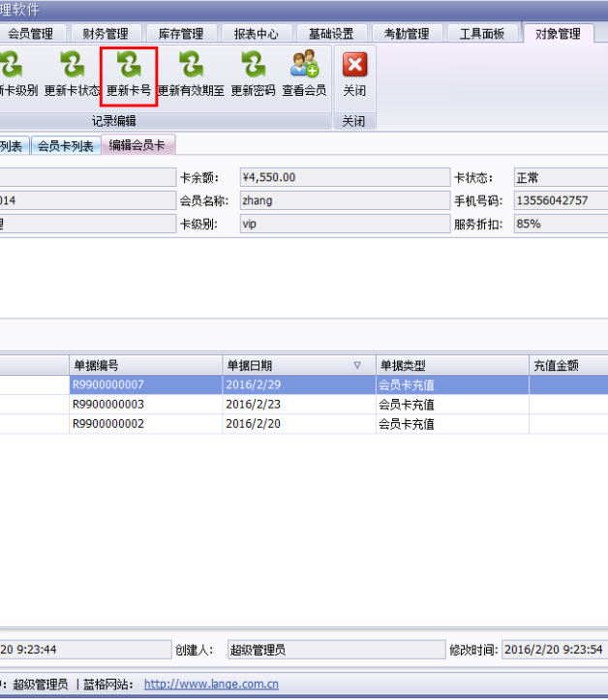Viewport: 608px width, 700px height.
Task: Select the 编辑会员卡 tab
Action: [137, 145]
